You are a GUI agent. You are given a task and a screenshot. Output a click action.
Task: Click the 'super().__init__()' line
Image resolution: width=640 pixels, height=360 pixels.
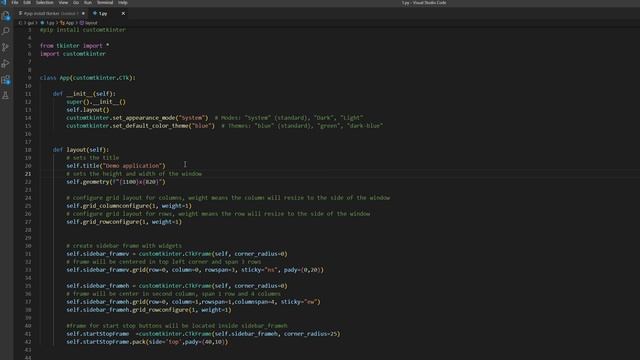(x=96, y=102)
